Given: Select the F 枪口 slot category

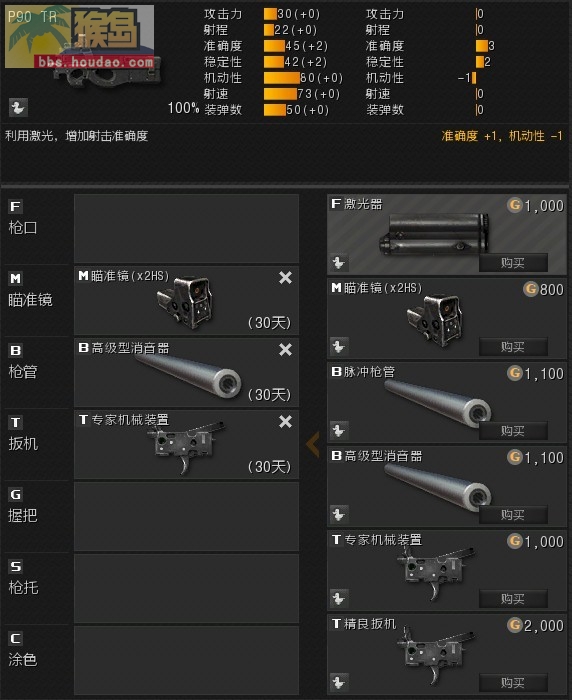Looking at the screenshot, I should coord(37,229).
